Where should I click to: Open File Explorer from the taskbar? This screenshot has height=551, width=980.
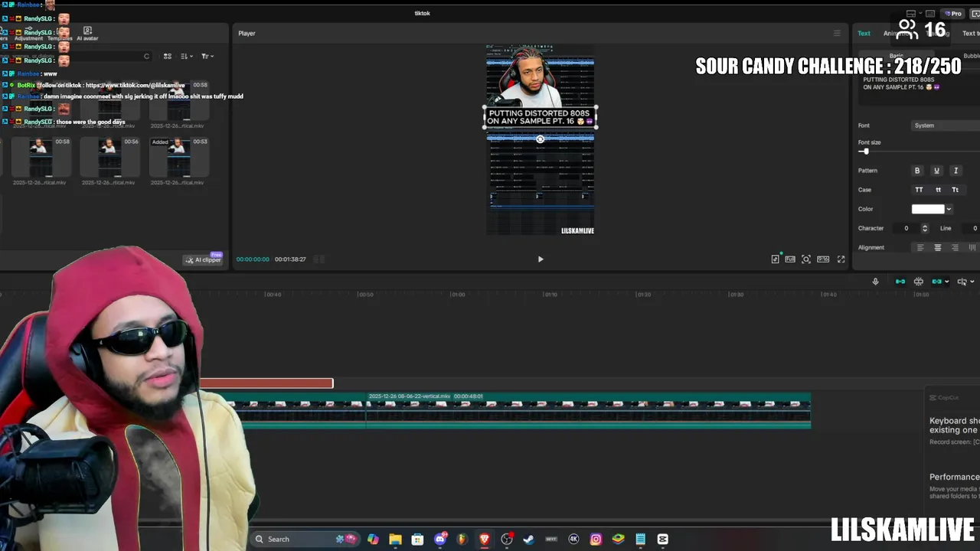point(395,540)
